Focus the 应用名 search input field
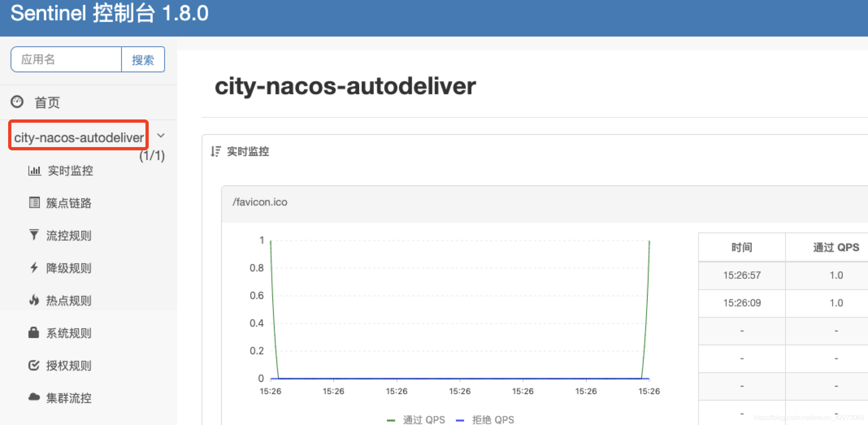868x425 pixels. click(x=66, y=59)
